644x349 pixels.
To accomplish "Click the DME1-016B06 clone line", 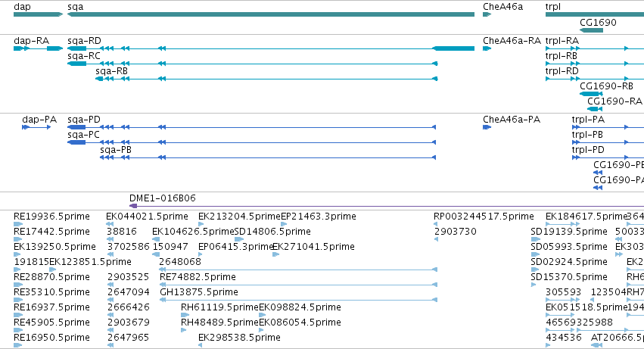I will point(387,206).
